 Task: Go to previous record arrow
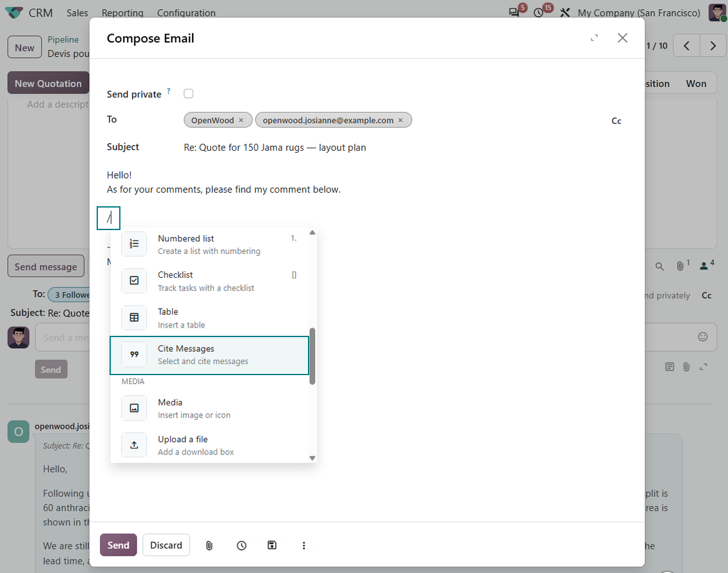click(x=687, y=46)
